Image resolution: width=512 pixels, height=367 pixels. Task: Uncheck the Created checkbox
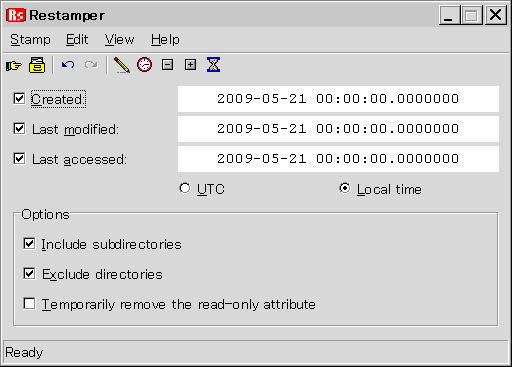coord(19,99)
